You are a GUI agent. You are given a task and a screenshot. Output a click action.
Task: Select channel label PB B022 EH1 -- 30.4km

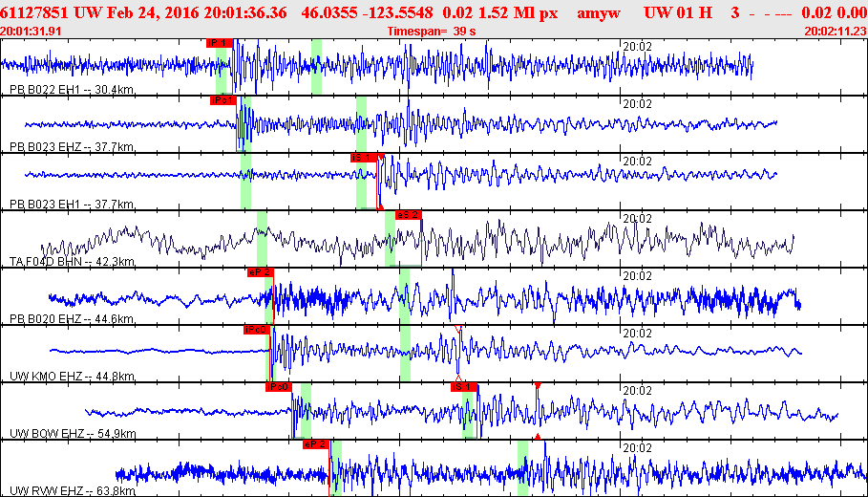(72, 90)
